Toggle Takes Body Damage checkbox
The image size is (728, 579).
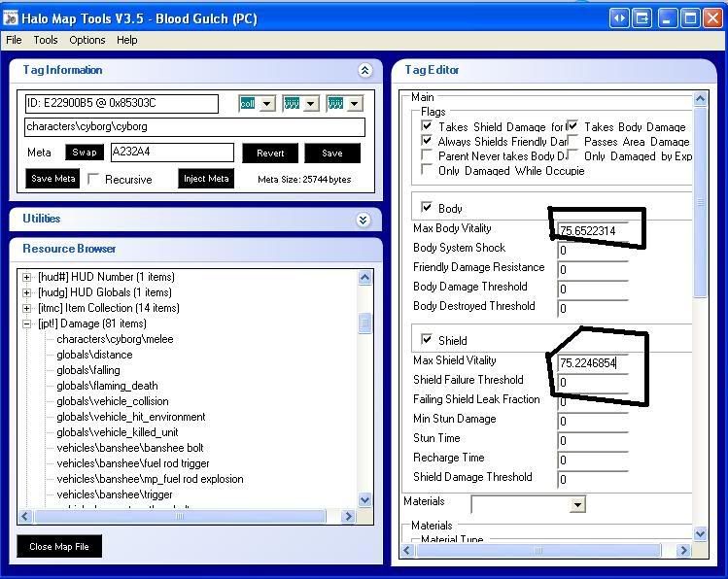(572, 125)
